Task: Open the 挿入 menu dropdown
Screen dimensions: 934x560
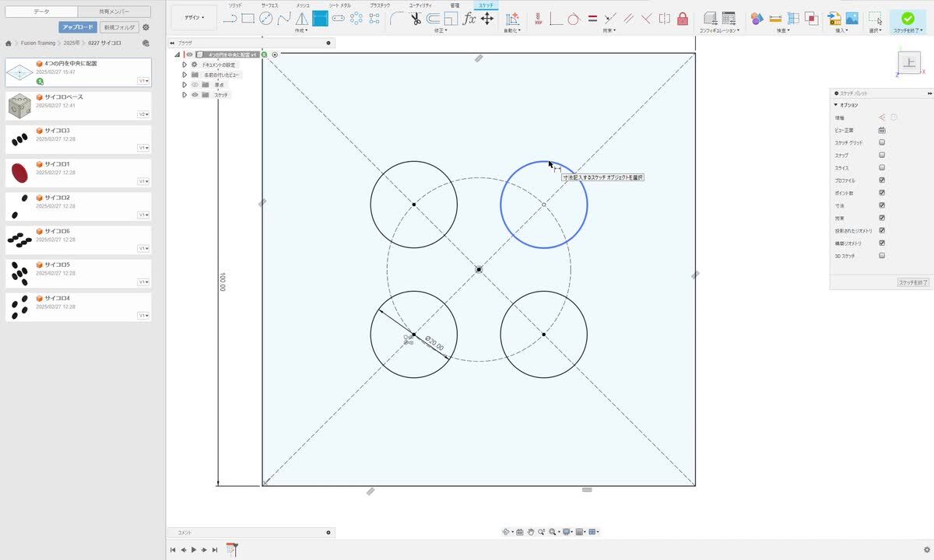Action: click(842, 31)
